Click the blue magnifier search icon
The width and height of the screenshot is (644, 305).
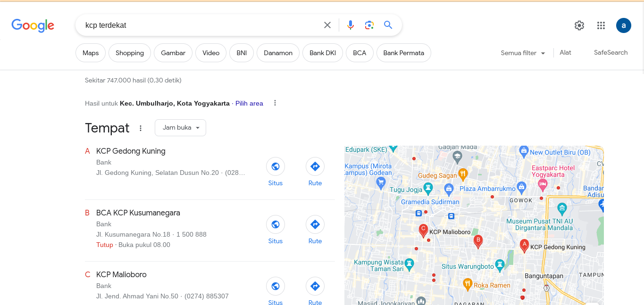tap(388, 25)
